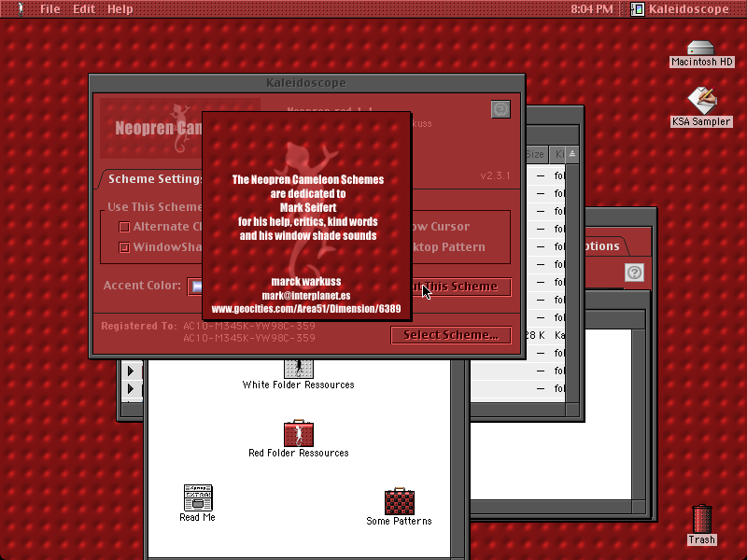Click the Size column header

536,154
